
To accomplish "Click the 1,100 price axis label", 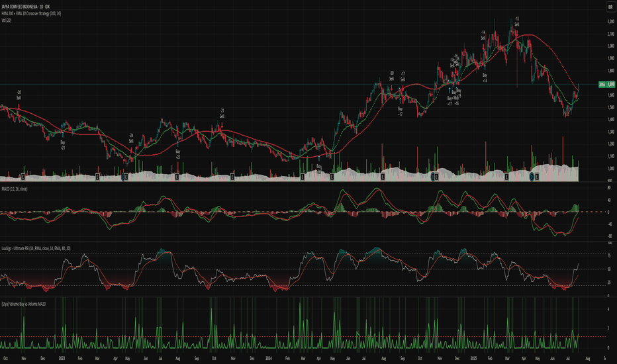I will (x=610, y=156).
